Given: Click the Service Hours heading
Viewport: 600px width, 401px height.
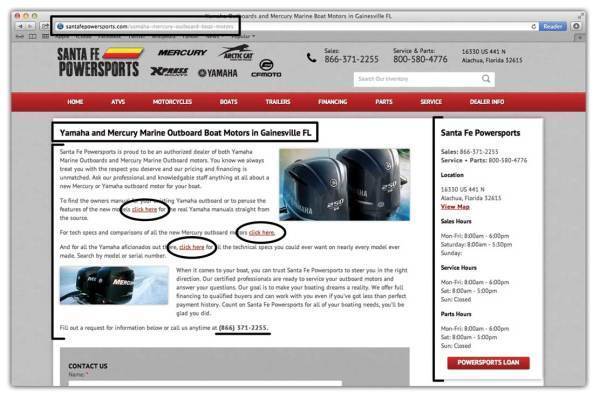Looking at the screenshot, I should pos(458,267).
